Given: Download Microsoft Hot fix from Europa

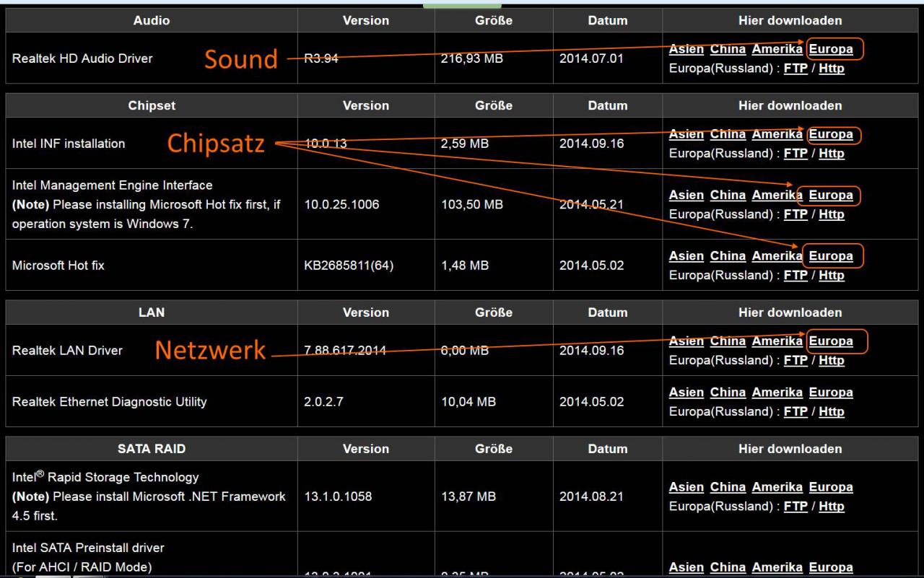Looking at the screenshot, I should [x=831, y=256].
